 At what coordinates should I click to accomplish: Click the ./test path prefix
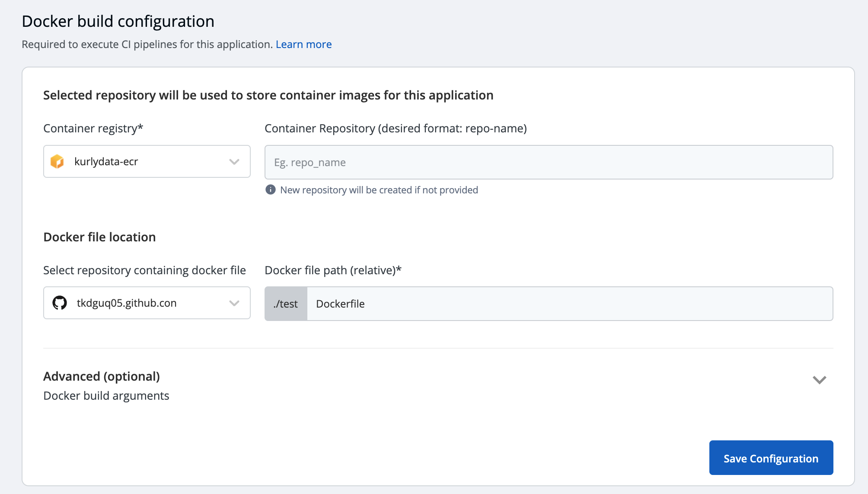[286, 304]
